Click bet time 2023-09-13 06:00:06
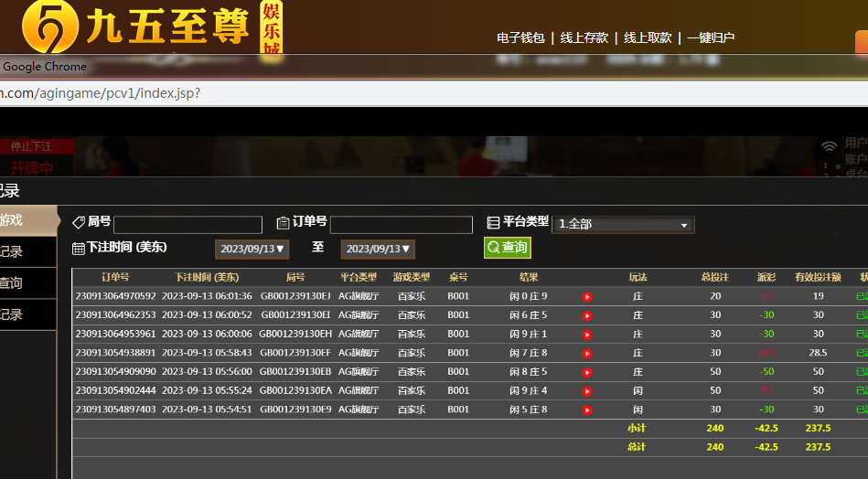 point(207,334)
